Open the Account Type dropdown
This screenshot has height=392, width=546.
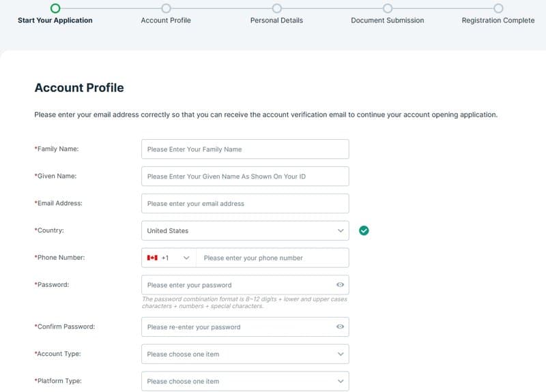pyautogui.click(x=245, y=354)
